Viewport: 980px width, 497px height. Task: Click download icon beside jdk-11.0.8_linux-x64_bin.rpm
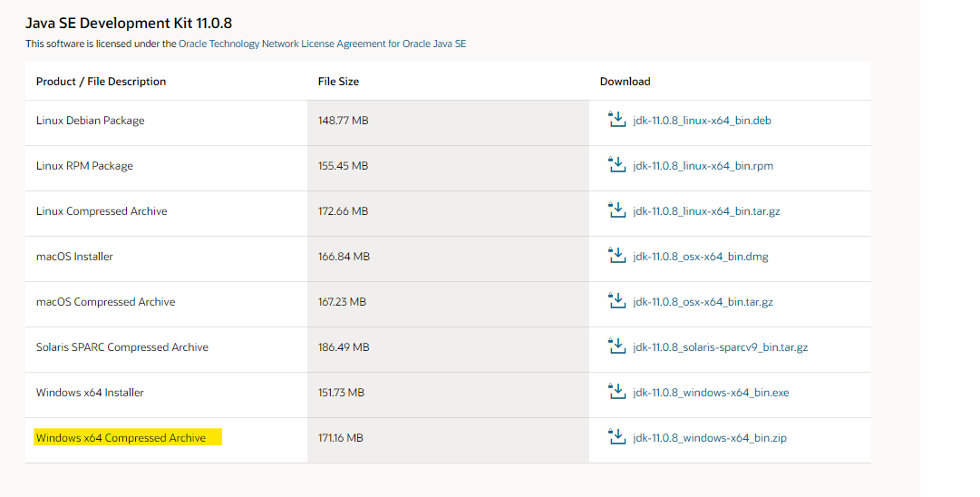click(x=616, y=164)
